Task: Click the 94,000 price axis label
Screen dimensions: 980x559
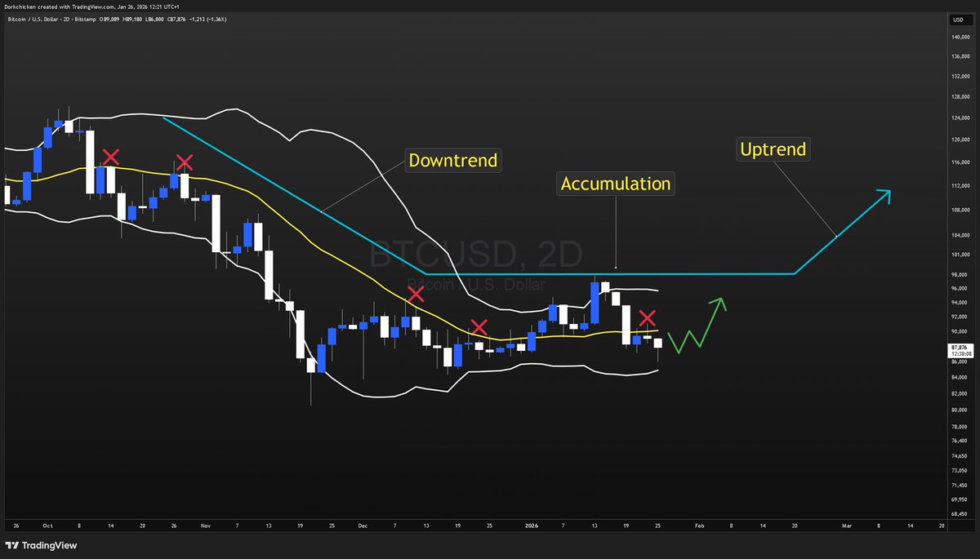Action: coord(960,303)
